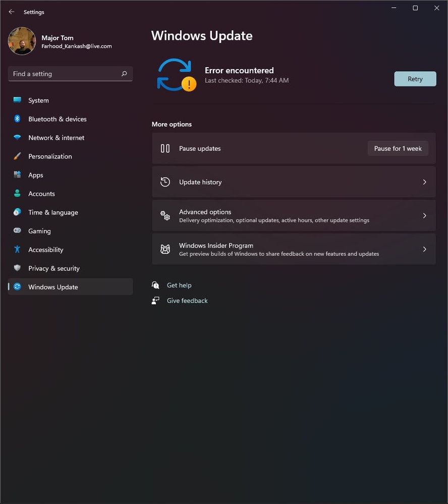Select Windows Update in the sidebar
Image resolution: width=448 pixels, height=504 pixels.
pyautogui.click(x=53, y=287)
